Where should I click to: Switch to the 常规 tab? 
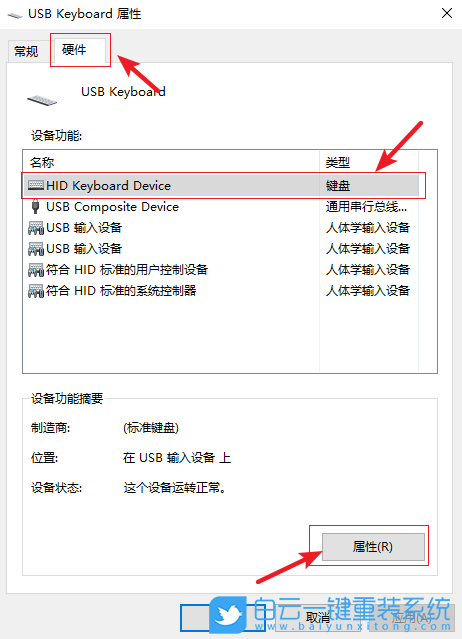click(x=26, y=51)
